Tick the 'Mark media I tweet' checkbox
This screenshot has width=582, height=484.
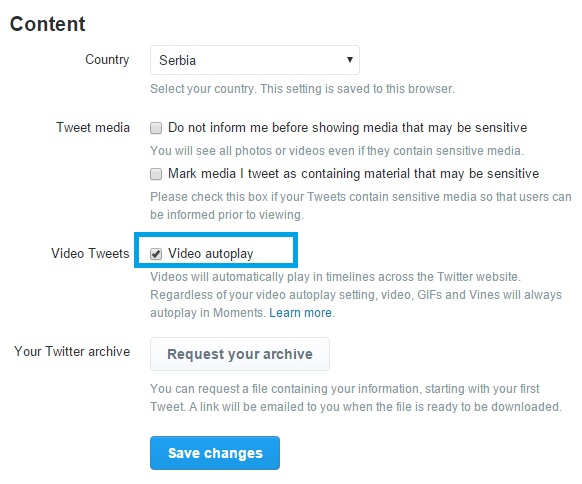click(156, 174)
